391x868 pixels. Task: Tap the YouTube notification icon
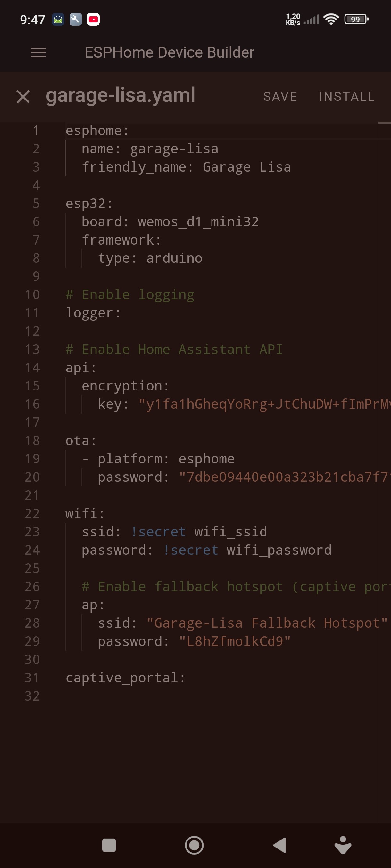coord(93,20)
